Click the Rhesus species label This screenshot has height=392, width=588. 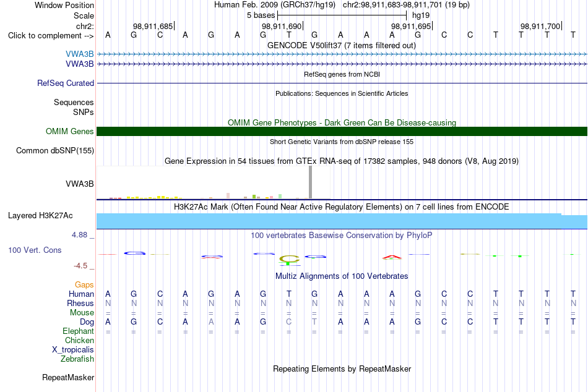[x=80, y=303]
